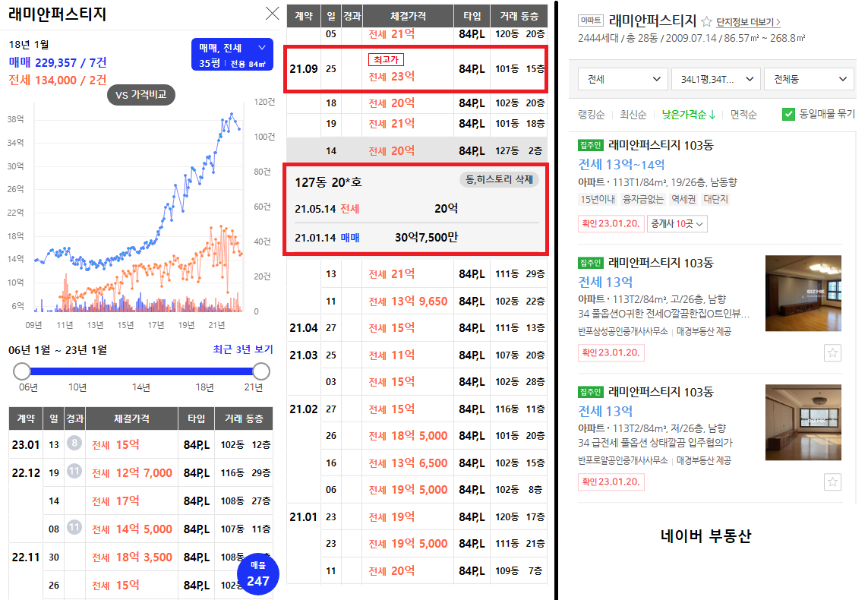The height and width of the screenshot is (600, 868).
Task: Sort listings by 랭킹순
Action: tap(592, 115)
